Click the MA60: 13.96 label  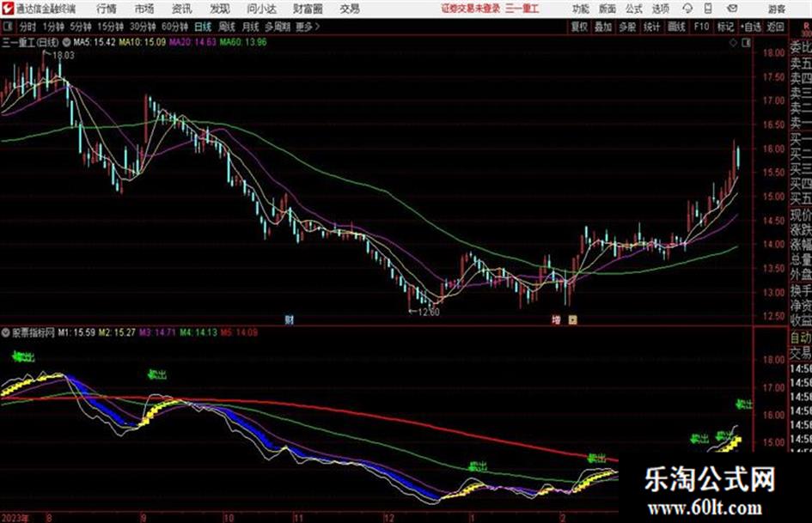coord(243,42)
